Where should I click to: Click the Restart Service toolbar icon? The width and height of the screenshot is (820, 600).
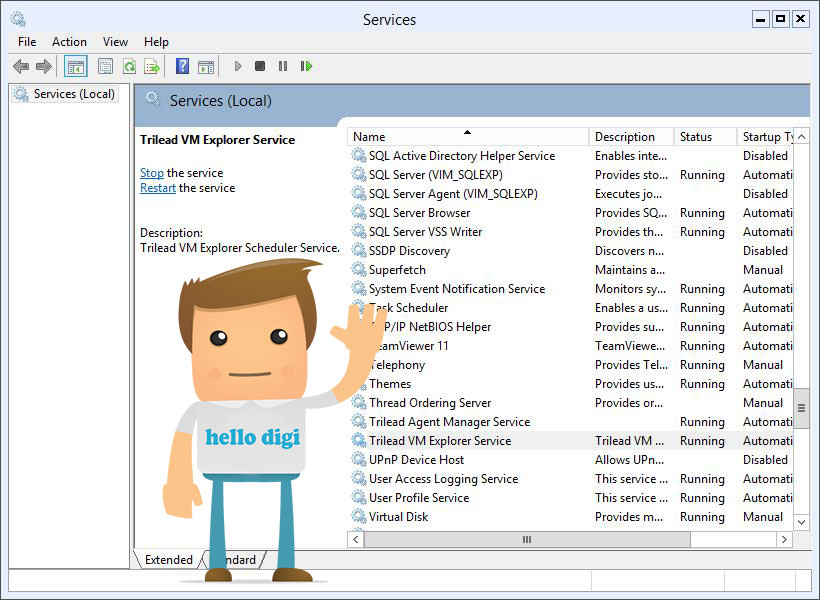pyautogui.click(x=306, y=66)
